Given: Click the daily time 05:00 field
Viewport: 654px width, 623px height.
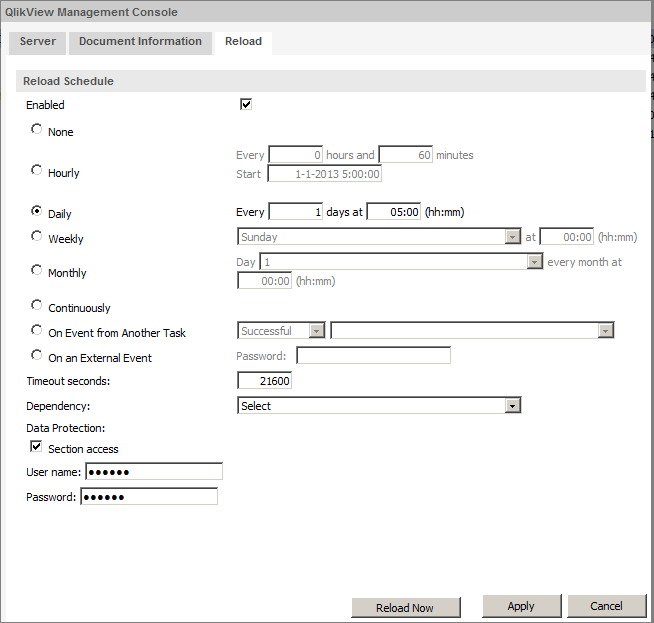Looking at the screenshot, I should (393, 212).
